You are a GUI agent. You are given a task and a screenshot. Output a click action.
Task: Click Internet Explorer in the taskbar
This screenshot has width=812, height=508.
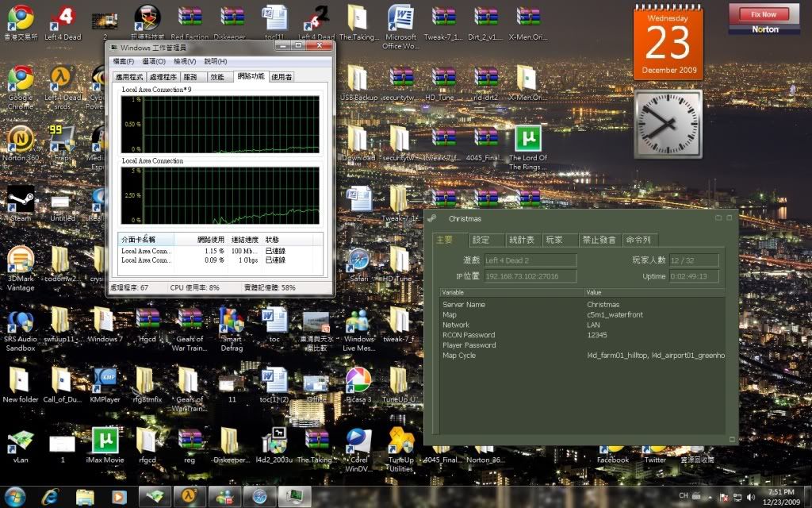click(52, 496)
